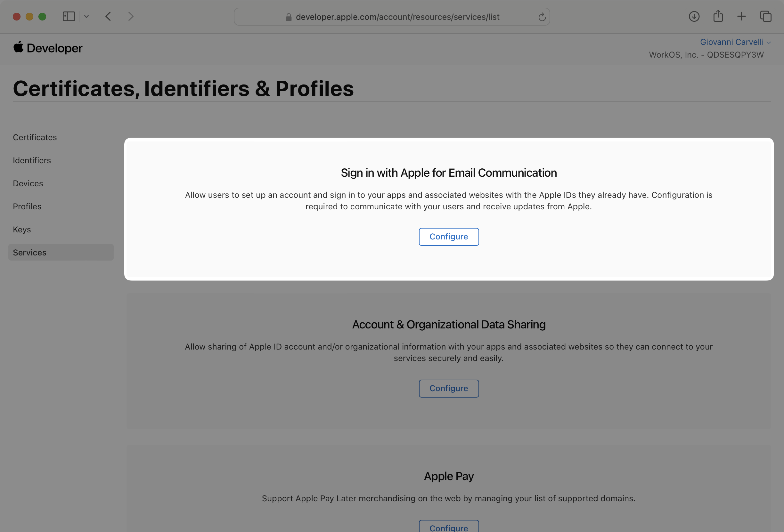784x532 pixels.
Task: Toggle the Safari sidebar icon
Action: coord(69,16)
